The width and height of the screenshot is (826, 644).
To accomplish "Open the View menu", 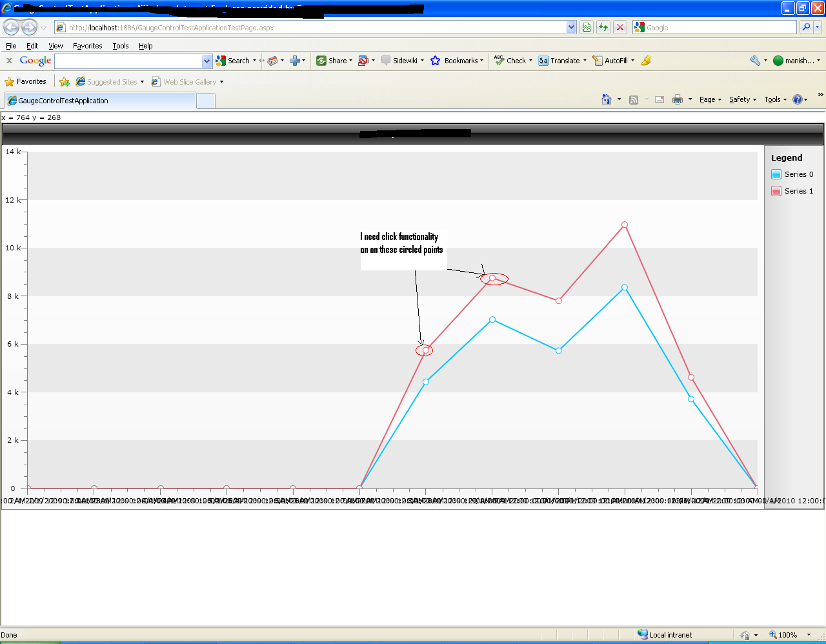I will pos(55,46).
